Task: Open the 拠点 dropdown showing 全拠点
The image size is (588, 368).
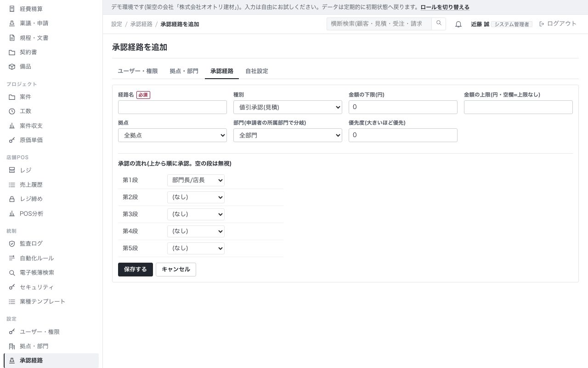Action: pyautogui.click(x=172, y=135)
